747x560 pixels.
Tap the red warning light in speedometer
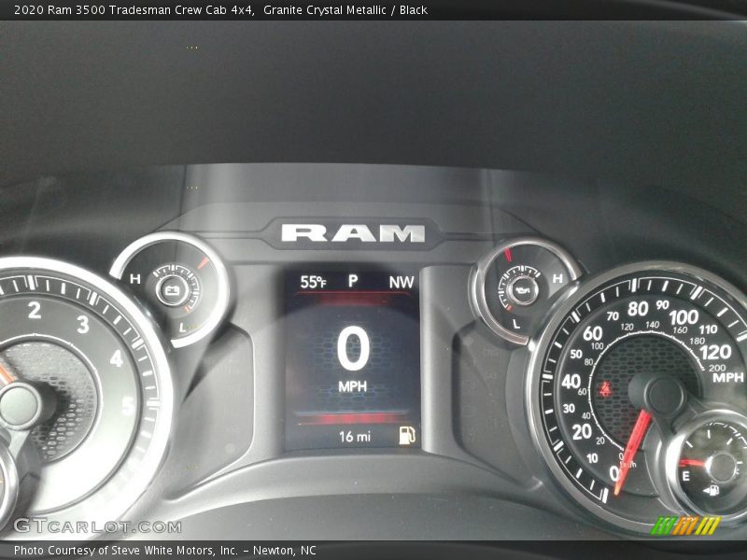pos(605,389)
